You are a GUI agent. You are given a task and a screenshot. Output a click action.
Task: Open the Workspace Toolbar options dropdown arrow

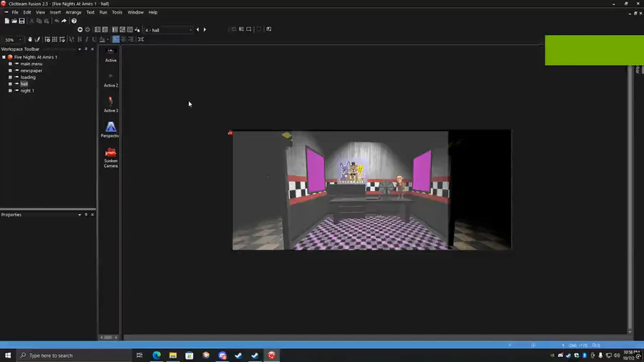79,49
